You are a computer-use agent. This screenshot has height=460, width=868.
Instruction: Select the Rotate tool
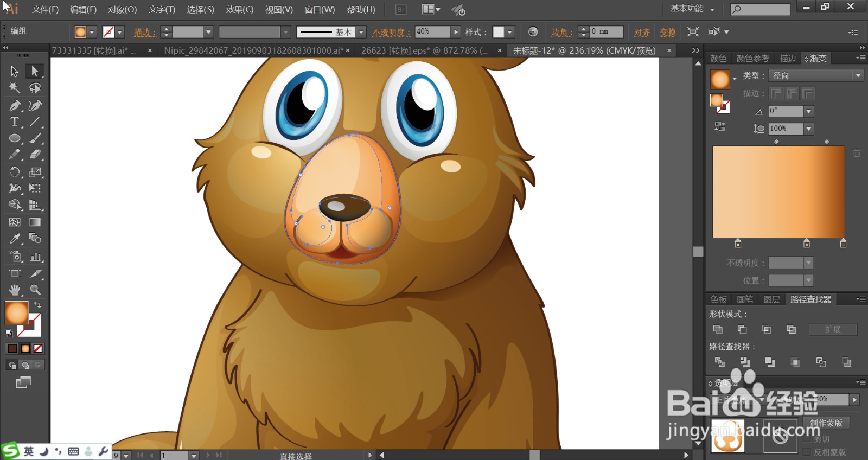(x=15, y=172)
